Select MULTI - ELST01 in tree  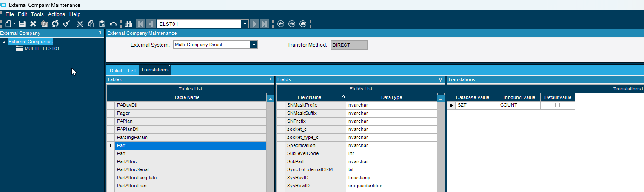pos(42,48)
